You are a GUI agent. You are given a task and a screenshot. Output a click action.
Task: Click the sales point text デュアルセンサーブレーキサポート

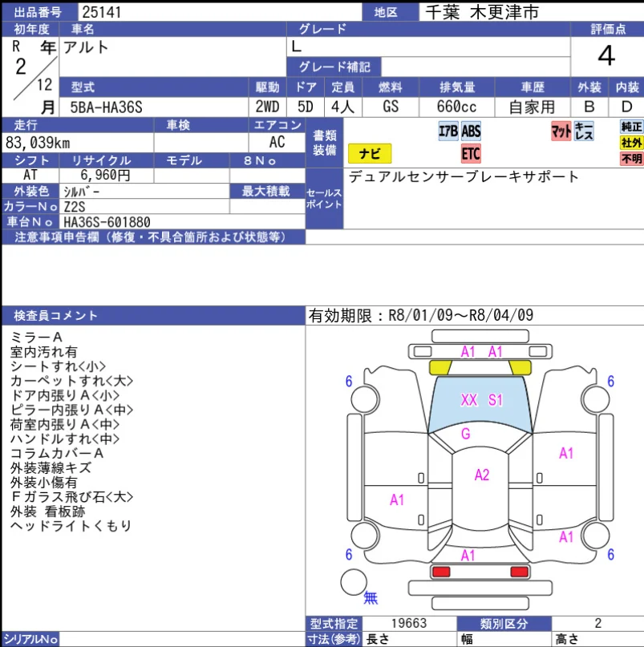pos(464,176)
